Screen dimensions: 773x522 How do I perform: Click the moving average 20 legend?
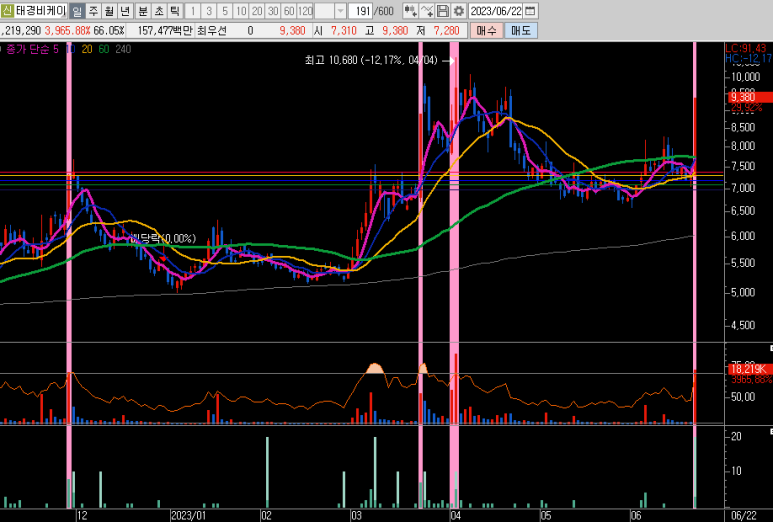(87, 49)
